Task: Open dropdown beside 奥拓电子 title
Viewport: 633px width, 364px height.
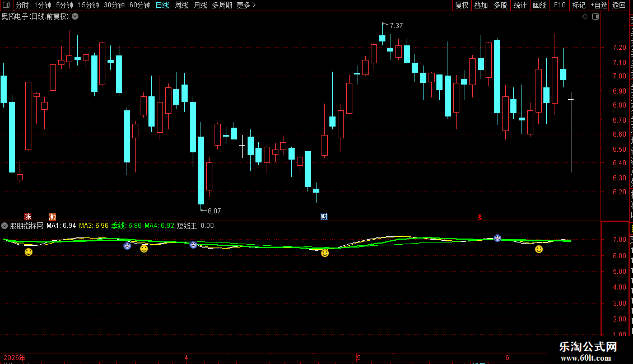Action: click(75, 17)
